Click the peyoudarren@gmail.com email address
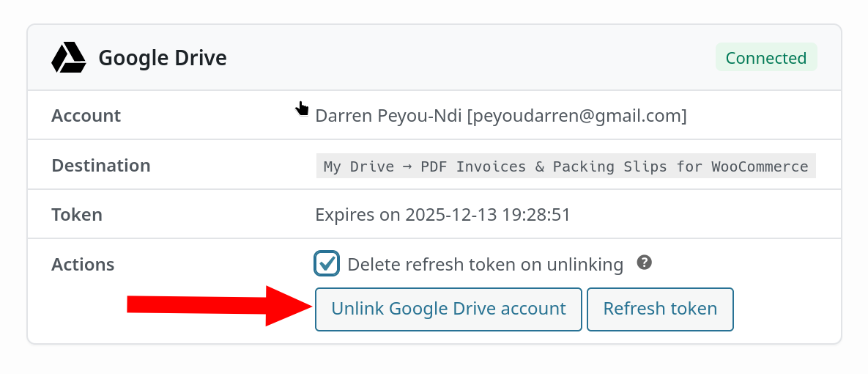The image size is (868, 374). (x=576, y=116)
